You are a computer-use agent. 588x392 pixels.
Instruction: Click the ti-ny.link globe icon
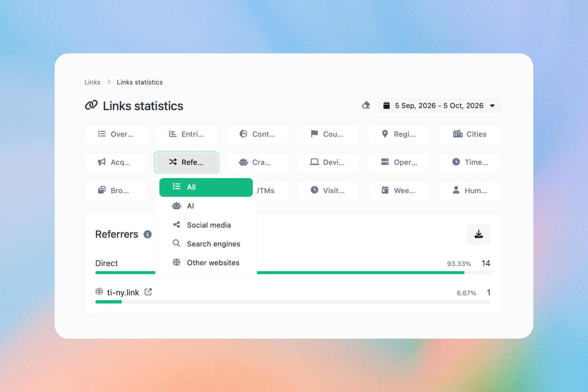pyautogui.click(x=99, y=291)
